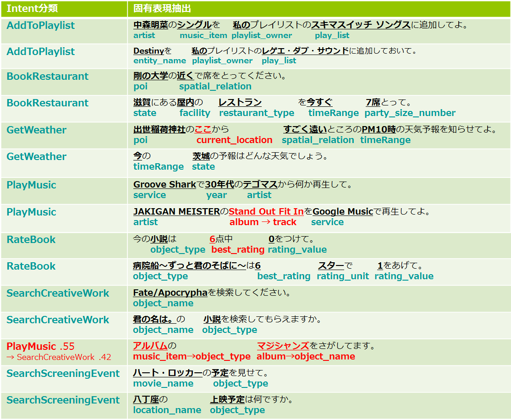Click BookRestaurant label in the 剛の大学 row

click(x=47, y=76)
